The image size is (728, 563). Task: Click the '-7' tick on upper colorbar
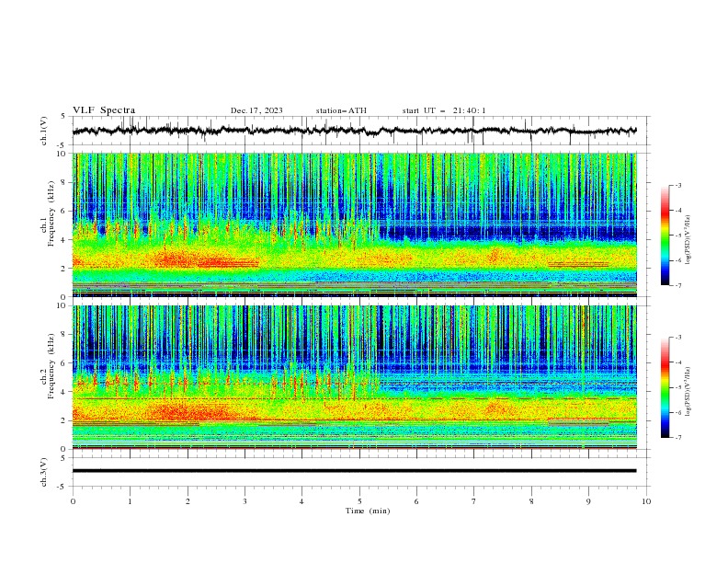(678, 285)
